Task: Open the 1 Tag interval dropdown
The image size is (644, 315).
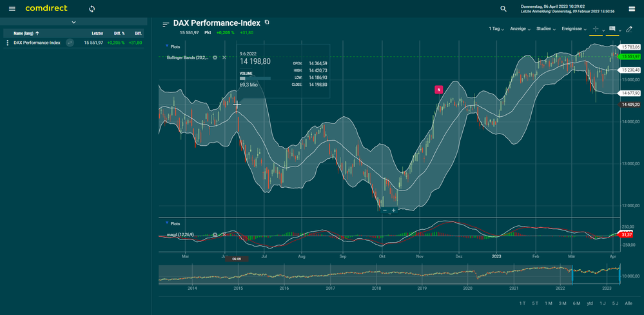Action: (x=496, y=29)
